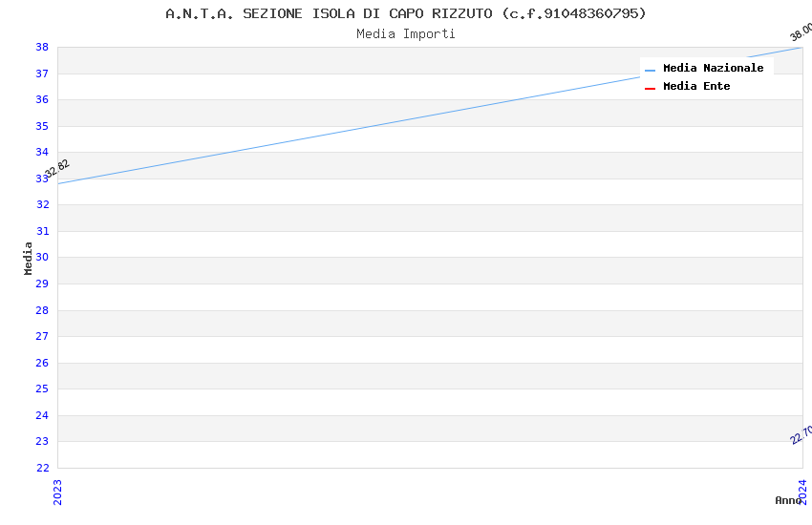Image resolution: width=812 pixels, height=525 pixels.
Task: Click the y-axis value 36
Action: click(x=42, y=99)
